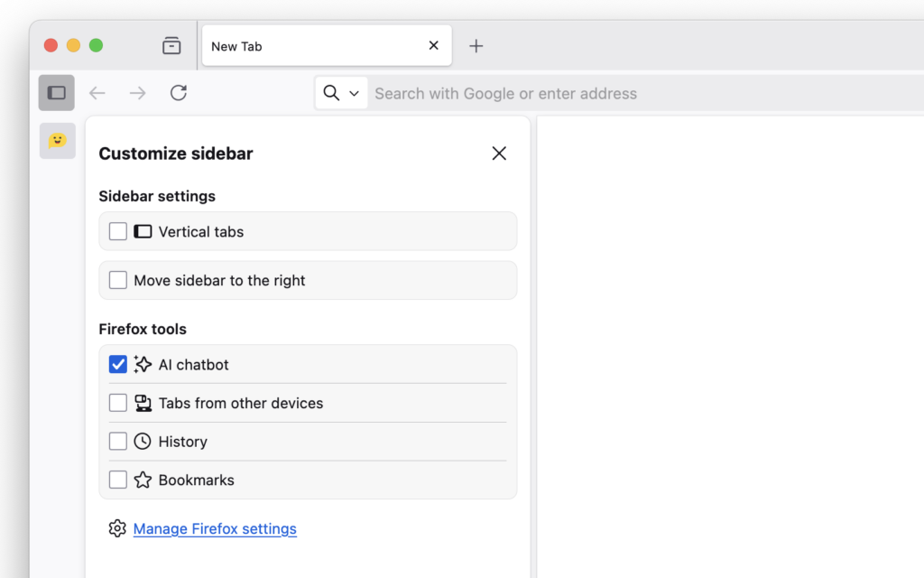Viewport: 924px width, 578px height.
Task: Open the Manage Firefox settings link
Action: click(x=215, y=528)
